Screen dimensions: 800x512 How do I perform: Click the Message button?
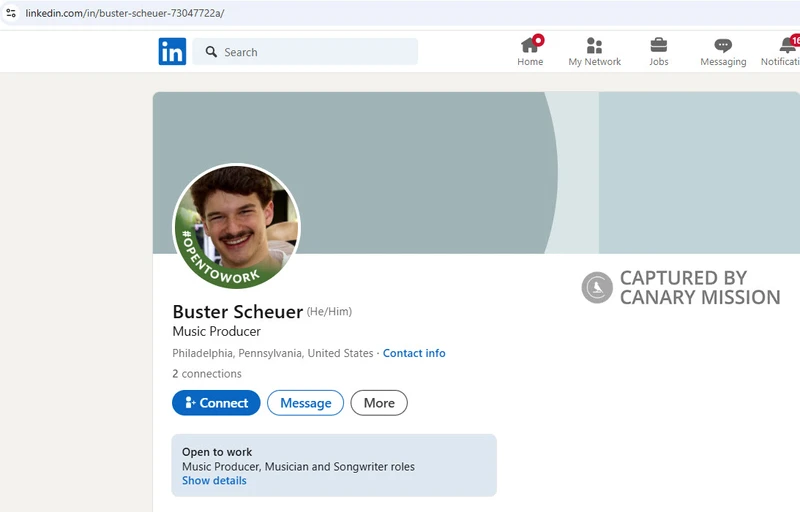(x=306, y=403)
